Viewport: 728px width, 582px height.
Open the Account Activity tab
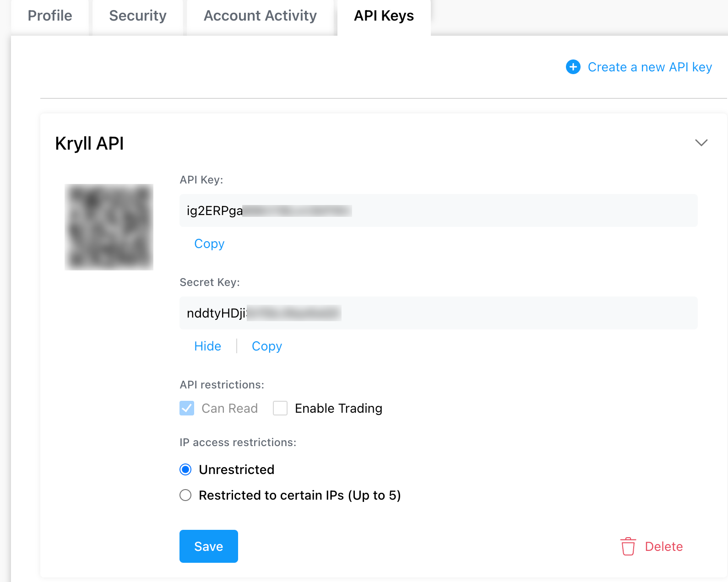pyautogui.click(x=260, y=16)
